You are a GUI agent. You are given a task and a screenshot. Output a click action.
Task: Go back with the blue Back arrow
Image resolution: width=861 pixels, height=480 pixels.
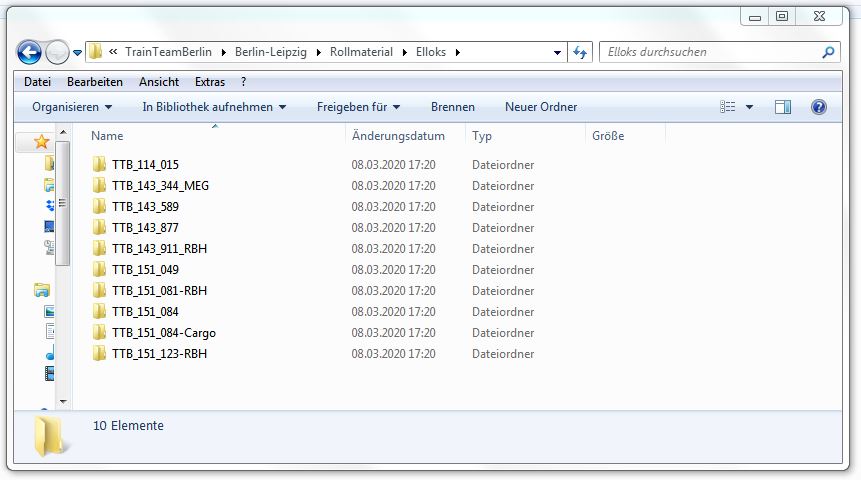click(29, 53)
